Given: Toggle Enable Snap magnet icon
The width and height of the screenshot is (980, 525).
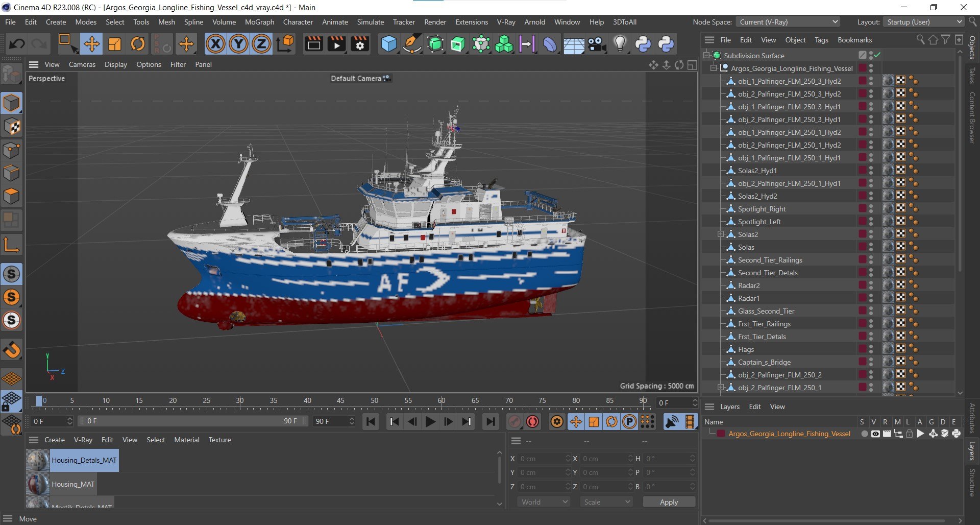Looking at the screenshot, I should [x=11, y=350].
